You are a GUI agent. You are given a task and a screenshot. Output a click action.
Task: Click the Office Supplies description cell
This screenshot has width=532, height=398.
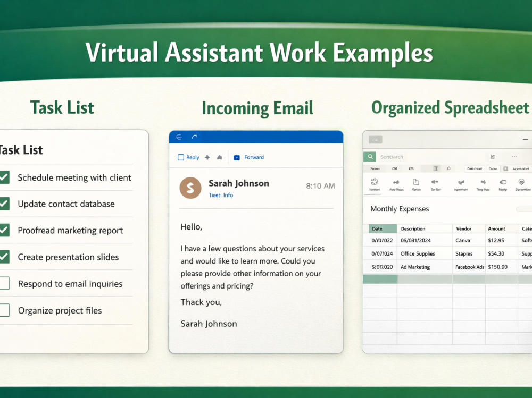pyautogui.click(x=425, y=253)
